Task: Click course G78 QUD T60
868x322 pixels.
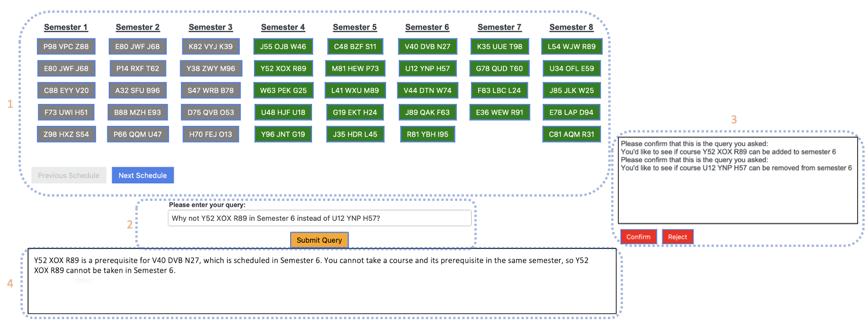Action: (500, 68)
